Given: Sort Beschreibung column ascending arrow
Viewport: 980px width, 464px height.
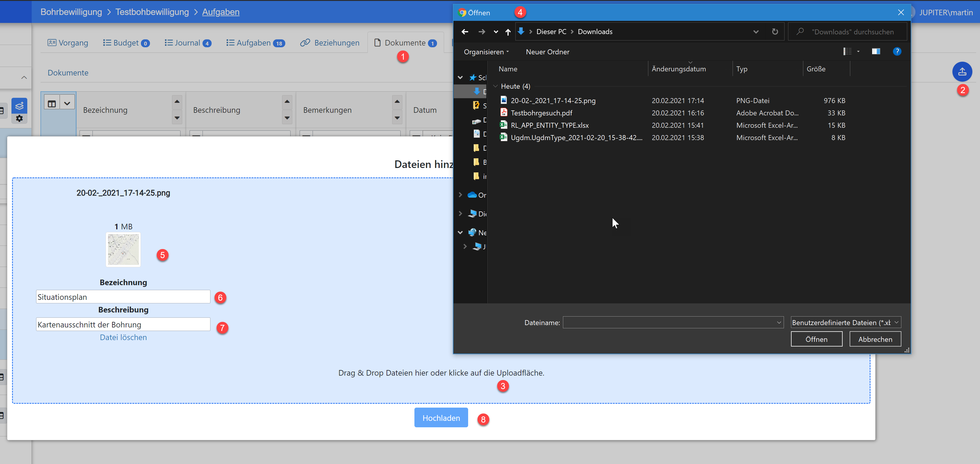Looking at the screenshot, I should 287,102.
